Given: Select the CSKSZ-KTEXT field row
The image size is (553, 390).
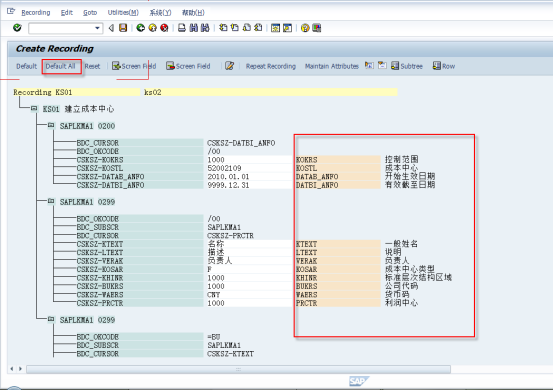Looking at the screenshot, I should click(140, 244).
